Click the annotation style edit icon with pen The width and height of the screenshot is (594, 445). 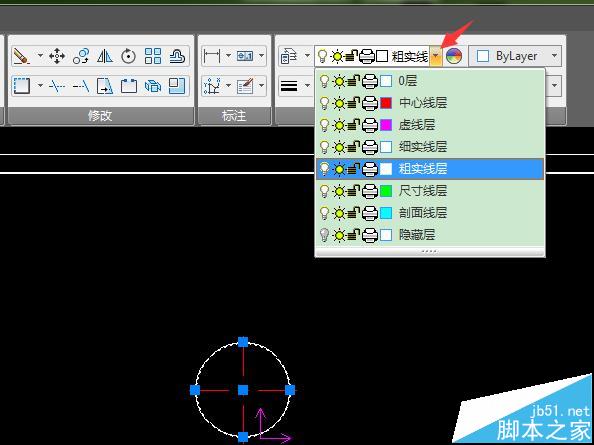pyautogui.click(x=245, y=86)
